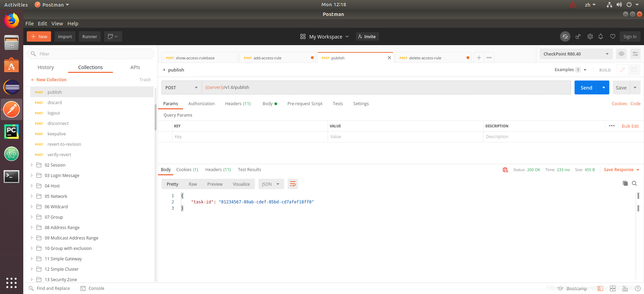Open the Save button dropdown arrow
This screenshot has width=644, height=294.
[x=635, y=87]
